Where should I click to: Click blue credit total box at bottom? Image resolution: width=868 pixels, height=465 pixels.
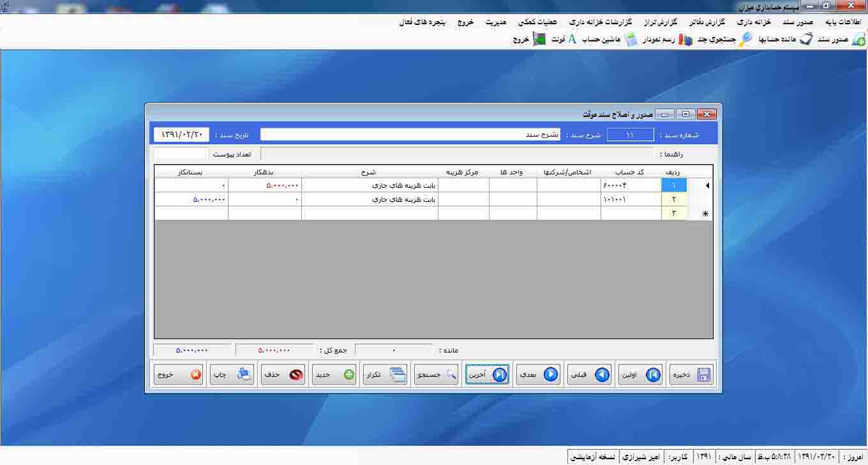tap(192, 350)
